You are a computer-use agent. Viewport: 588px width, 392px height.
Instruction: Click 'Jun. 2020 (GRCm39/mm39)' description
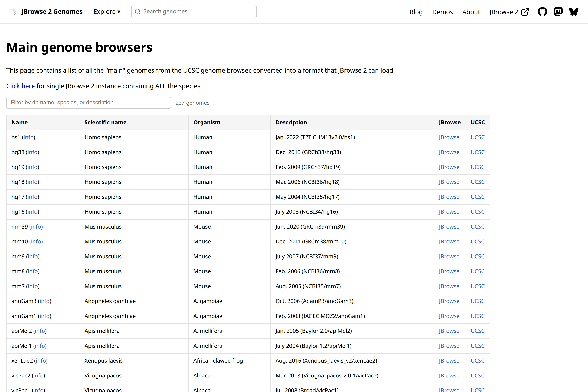(310, 227)
